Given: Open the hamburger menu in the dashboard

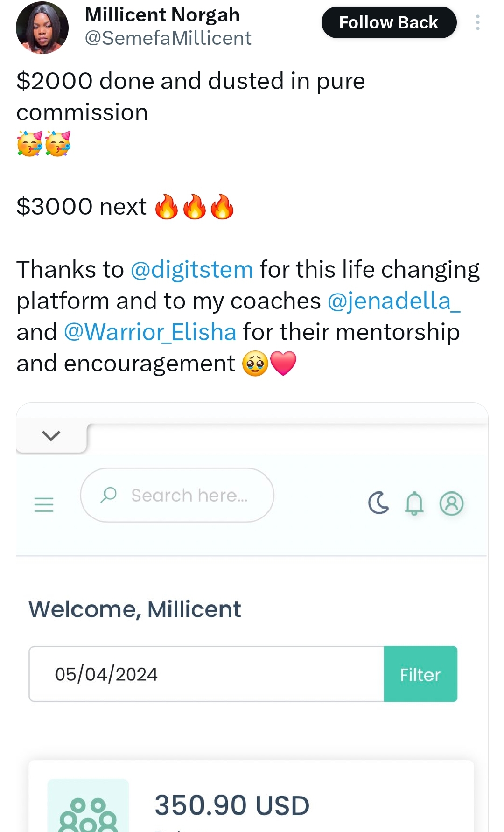Looking at the screenshot, I should pos(44,504).
